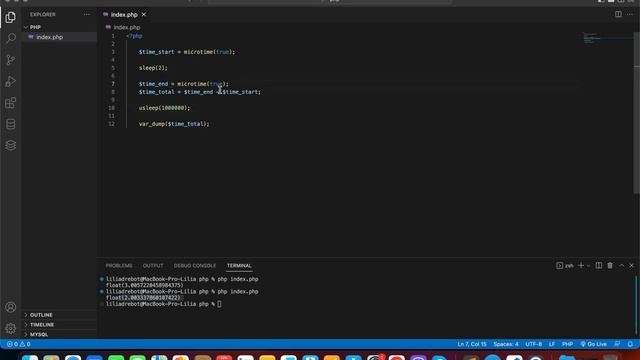Switch to the Output panel tab

(153, 266)
